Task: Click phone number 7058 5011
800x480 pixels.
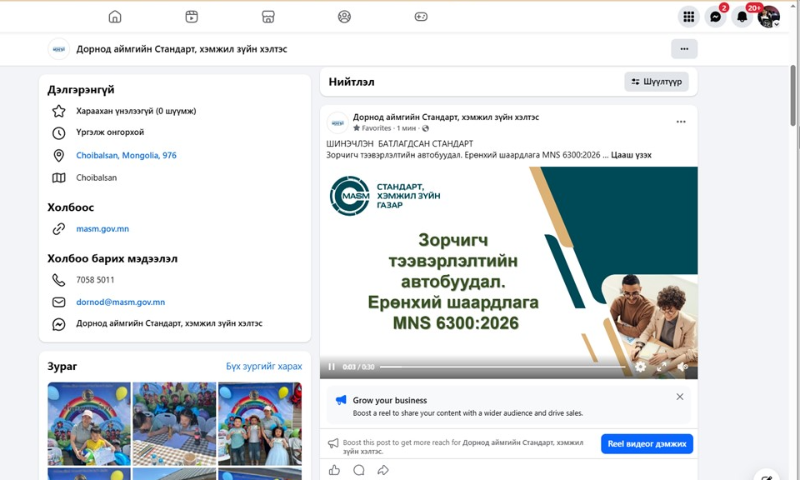Action: [95, 280]
